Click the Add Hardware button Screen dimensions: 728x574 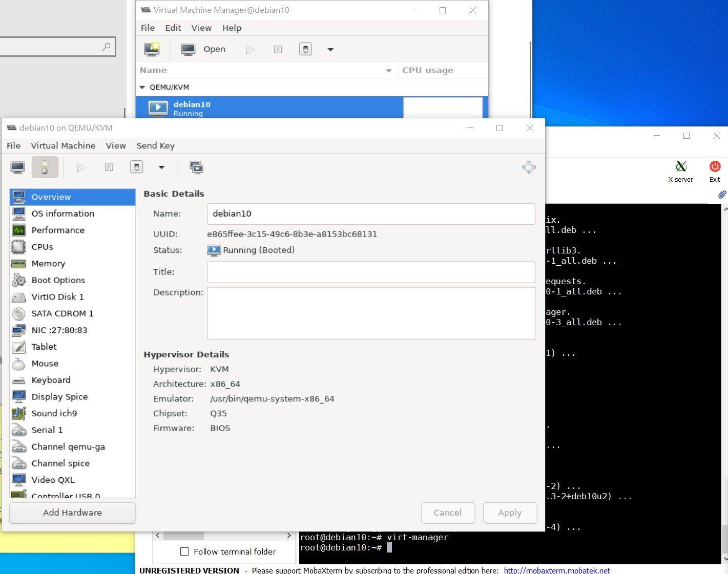[x=72, y=513]
